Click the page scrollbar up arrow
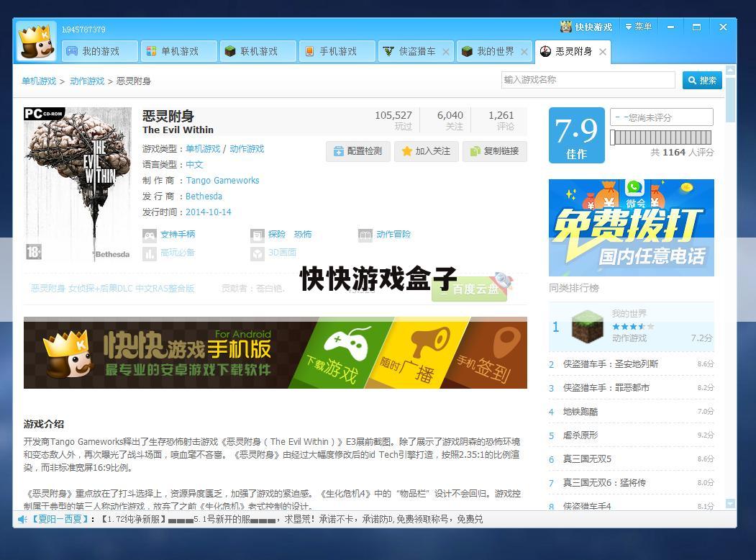This screenshot has height=560, width=756. (730, 71)
